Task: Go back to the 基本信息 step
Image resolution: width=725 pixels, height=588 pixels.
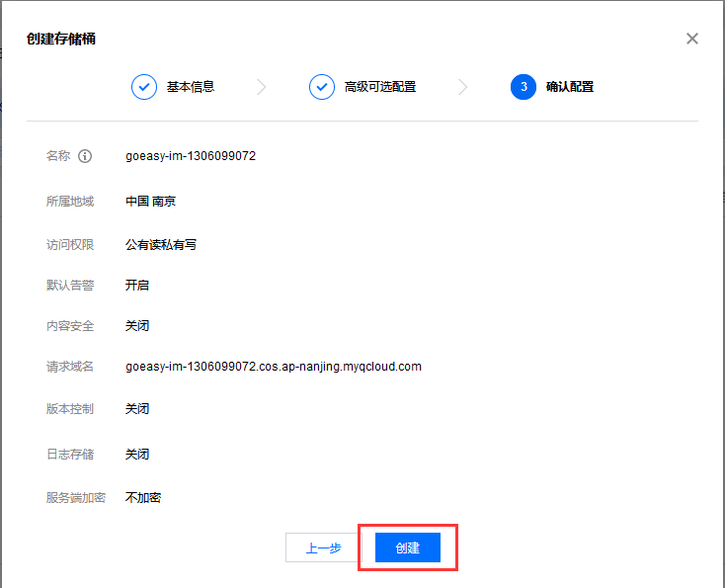Action: point(190,87)
